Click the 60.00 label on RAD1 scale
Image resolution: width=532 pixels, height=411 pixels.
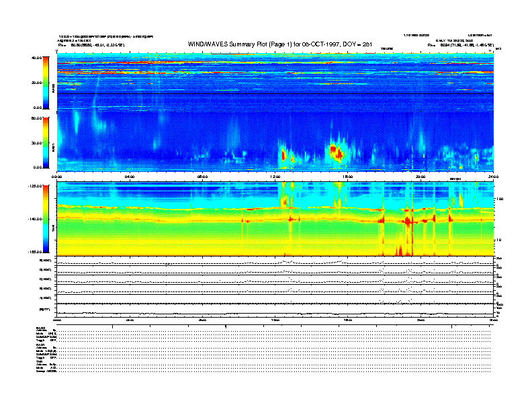37,118
